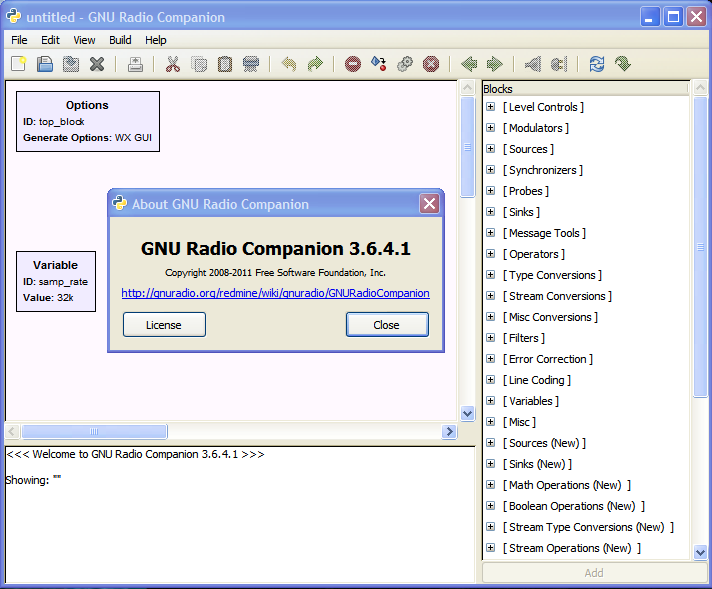Open the gnuradio.org GNURadioCompanion wiki link
Image resolution: width=712 pixels, height=589 pixels.
click(x=275, y=293)
